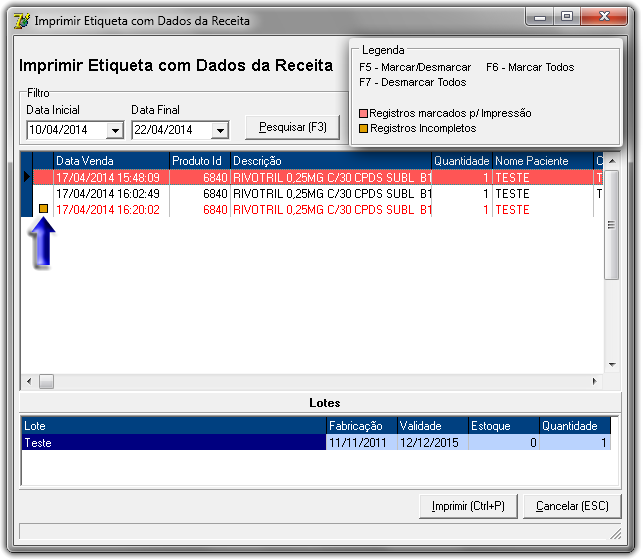Click the vertical scrollbar up arrow

[612, 161]
